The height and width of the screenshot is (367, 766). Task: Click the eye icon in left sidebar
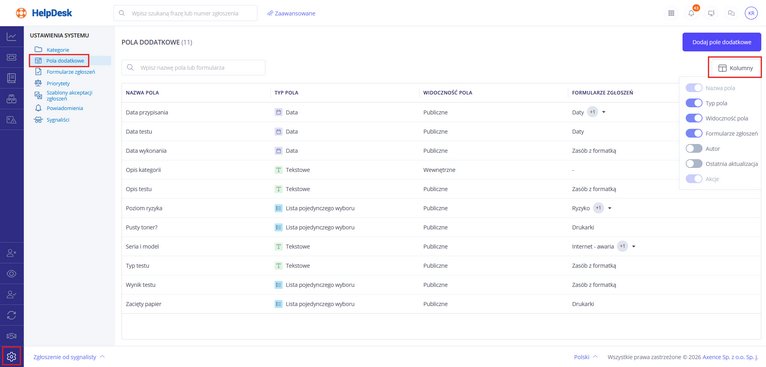pos(12,273)
